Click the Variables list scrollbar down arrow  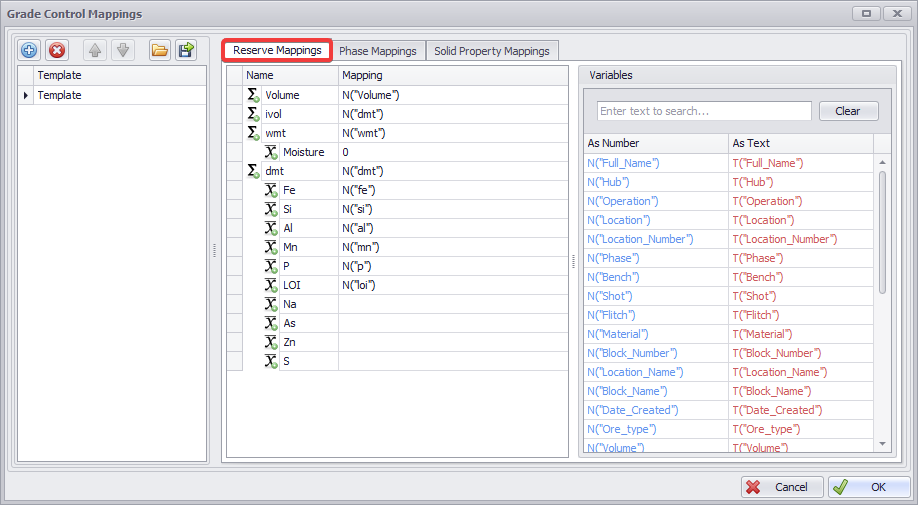click(882, 443)
